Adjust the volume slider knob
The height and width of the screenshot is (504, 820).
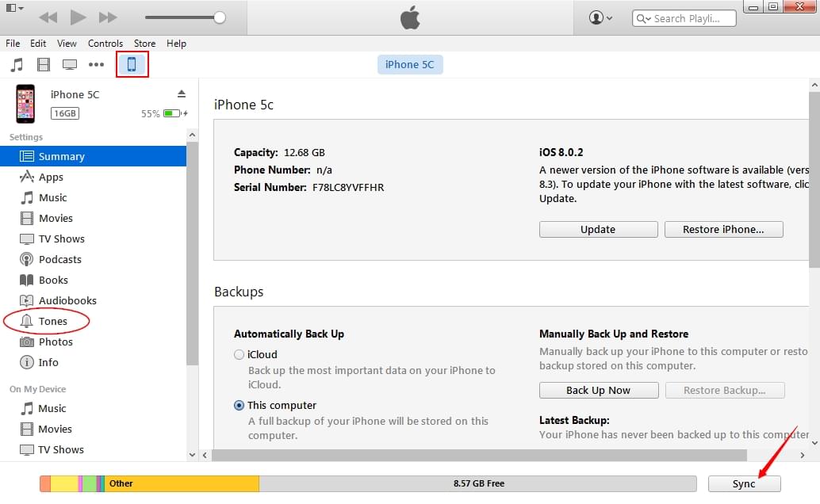[220, 17]
